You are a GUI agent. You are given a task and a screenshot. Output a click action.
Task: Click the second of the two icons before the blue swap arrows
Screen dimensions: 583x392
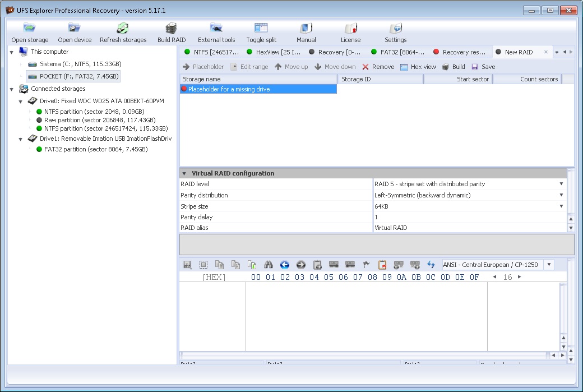415,265
